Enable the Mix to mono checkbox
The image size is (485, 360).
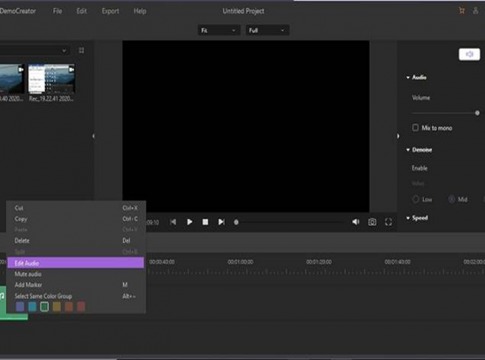point(415,128)
